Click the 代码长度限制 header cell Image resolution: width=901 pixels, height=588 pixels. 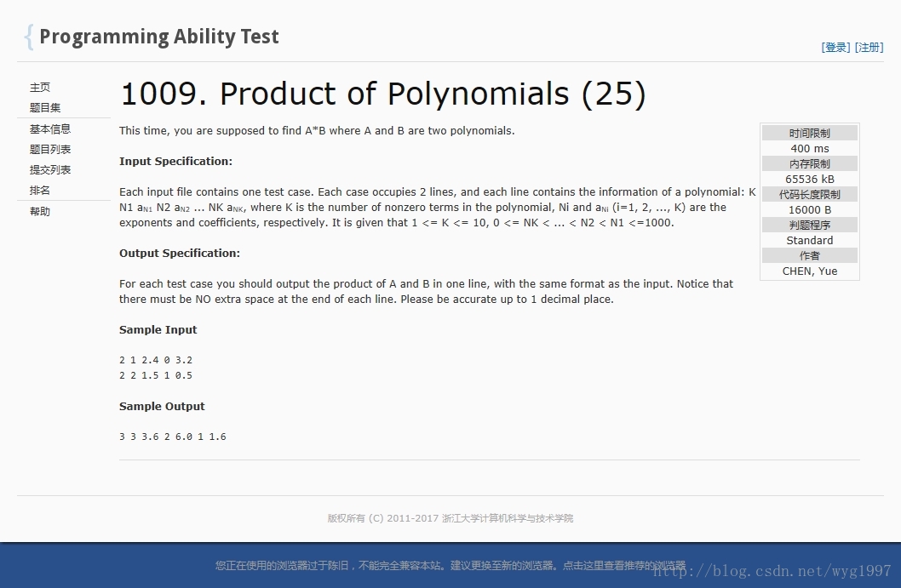click(x=809, y=195)
